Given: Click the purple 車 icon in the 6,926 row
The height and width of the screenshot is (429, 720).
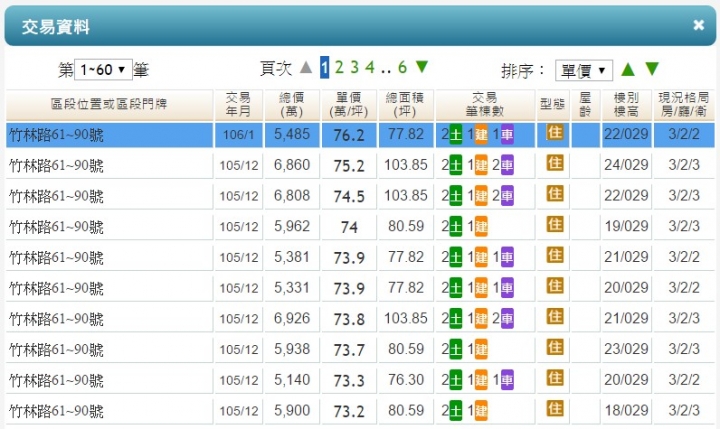Looking at the screenshot, I should pos(507,319).
